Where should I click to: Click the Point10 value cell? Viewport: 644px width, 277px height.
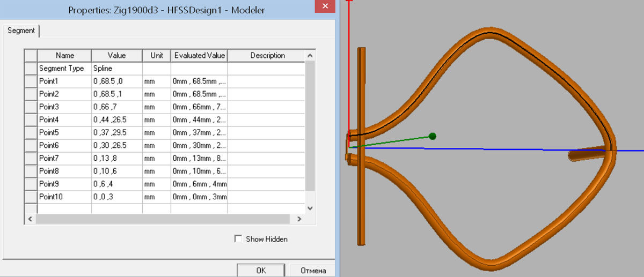pos(116,197)
